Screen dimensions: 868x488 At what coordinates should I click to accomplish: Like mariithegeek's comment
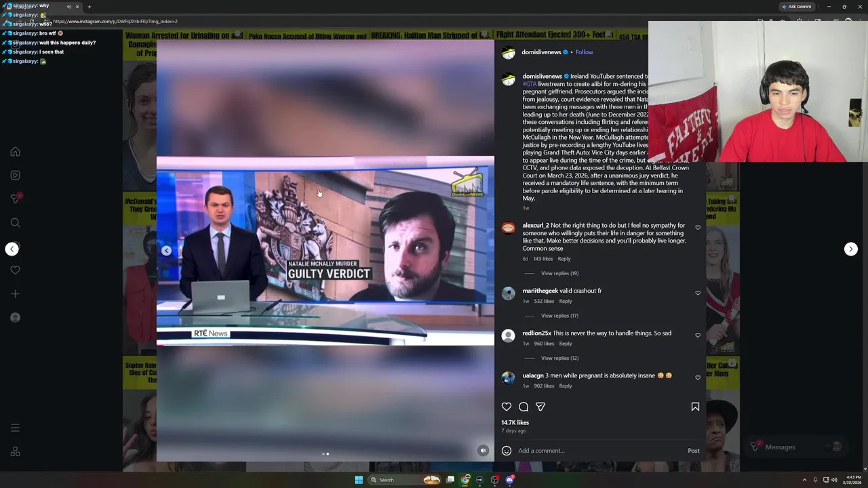[x=698, y=293]
